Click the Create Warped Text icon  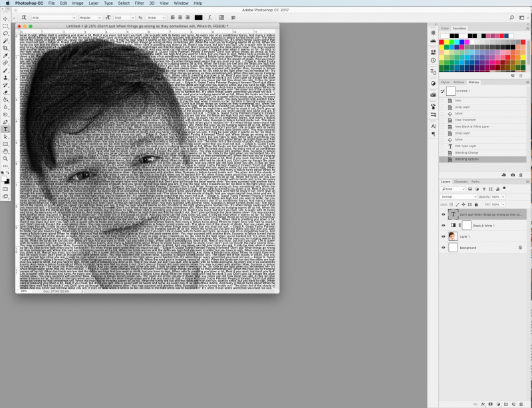tap(210, 18)
